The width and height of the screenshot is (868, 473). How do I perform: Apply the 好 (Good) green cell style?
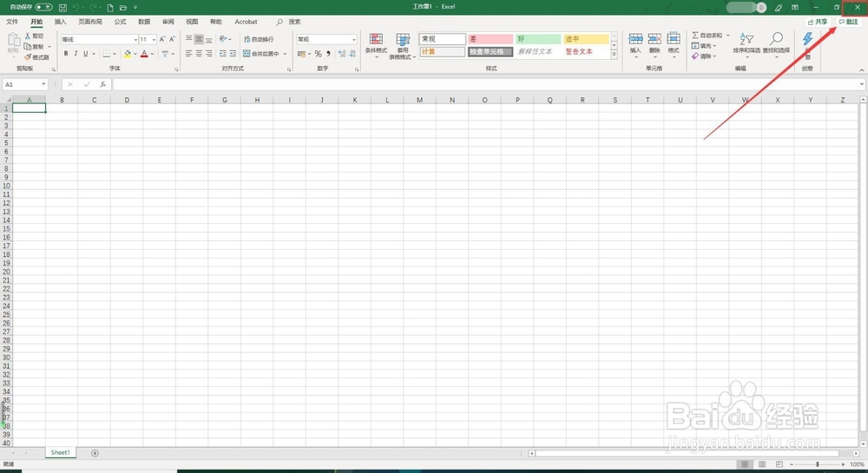coord(538,39)
